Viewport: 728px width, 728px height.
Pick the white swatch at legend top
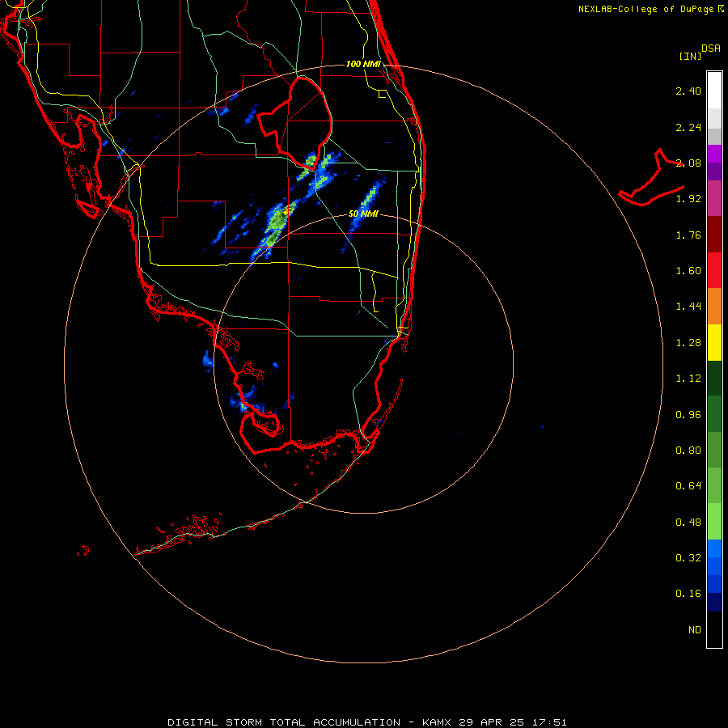click(714, 91)
